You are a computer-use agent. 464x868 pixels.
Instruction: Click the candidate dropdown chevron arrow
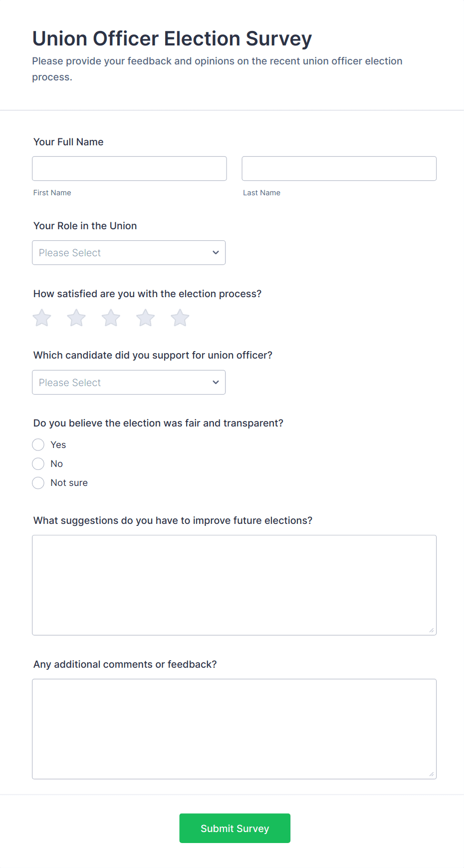[216, 383]
